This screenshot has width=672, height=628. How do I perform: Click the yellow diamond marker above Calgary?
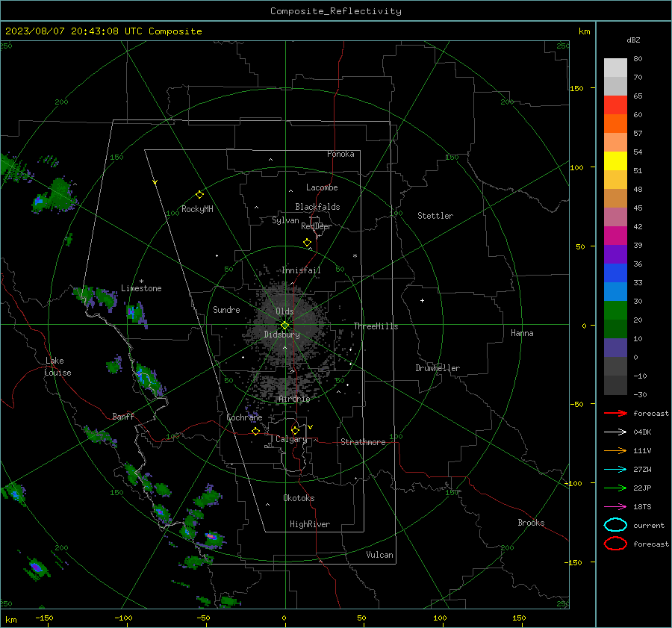(295, 430)
